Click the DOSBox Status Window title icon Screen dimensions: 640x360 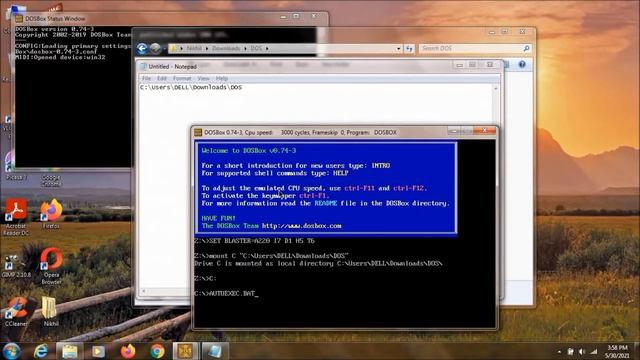pos(19,18)
